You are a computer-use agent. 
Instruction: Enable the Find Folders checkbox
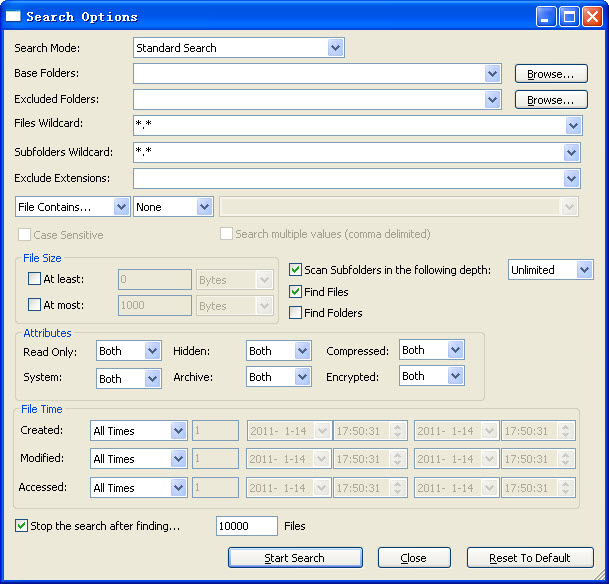(x=296, y=313)
